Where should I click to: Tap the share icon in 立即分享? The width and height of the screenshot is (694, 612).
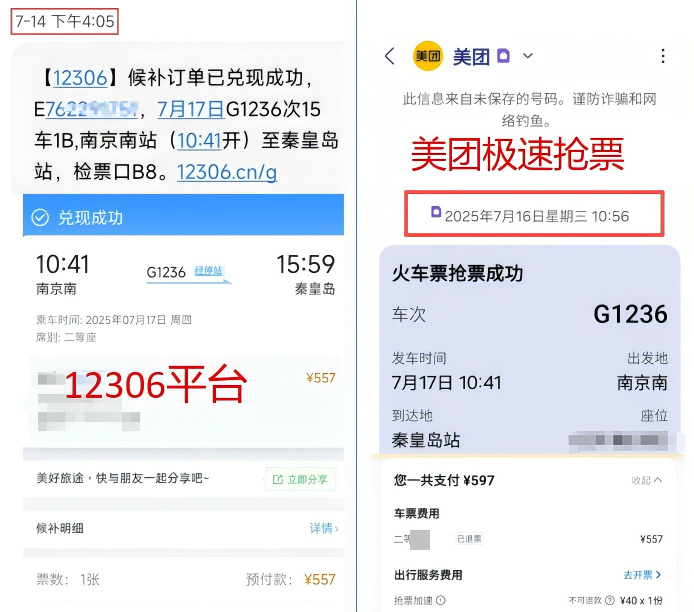pyautogui.click(x=278, y=479)
